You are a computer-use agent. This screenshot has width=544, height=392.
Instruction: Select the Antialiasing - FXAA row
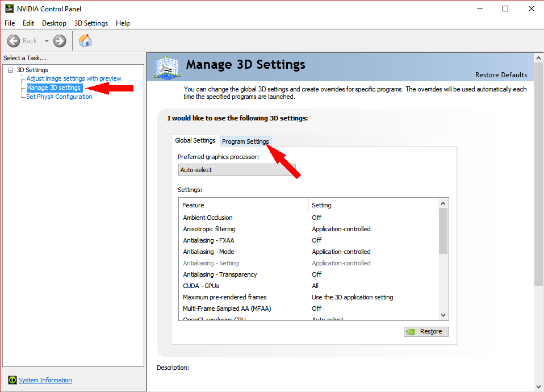tap(309, 240)
